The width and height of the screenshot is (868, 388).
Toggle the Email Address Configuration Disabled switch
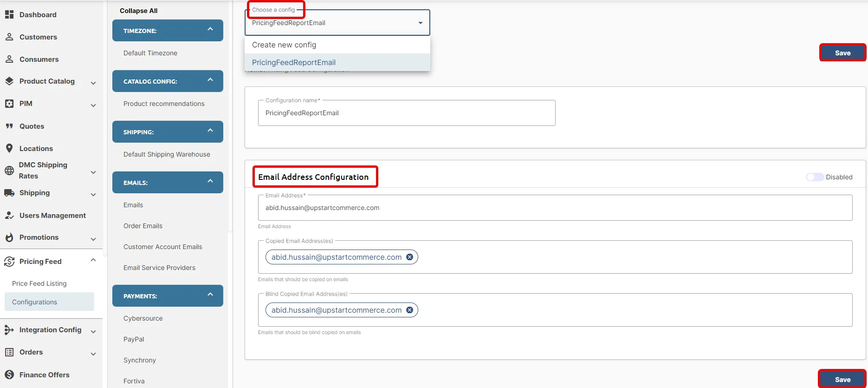[815, 177]
